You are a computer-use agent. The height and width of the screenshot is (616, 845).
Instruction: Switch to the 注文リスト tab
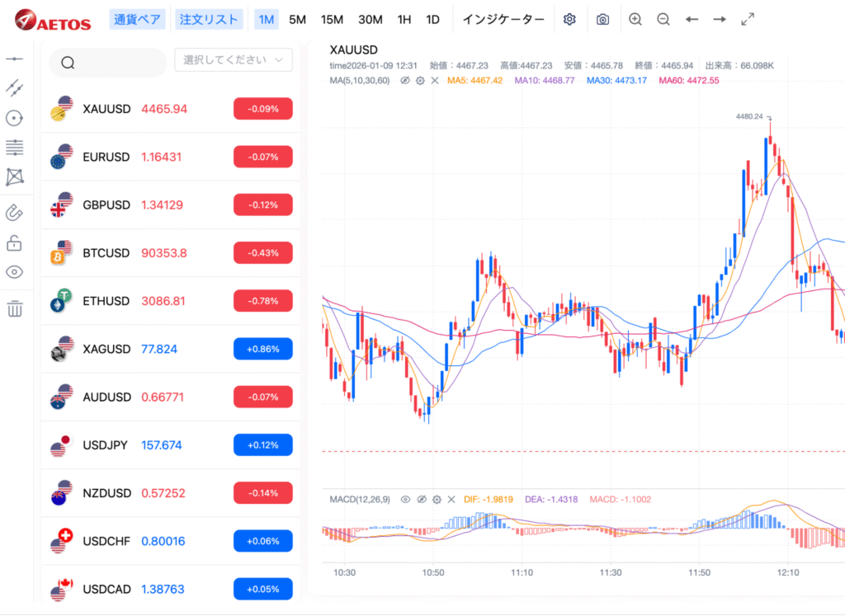pyautogui.click(x=209, y=20)
